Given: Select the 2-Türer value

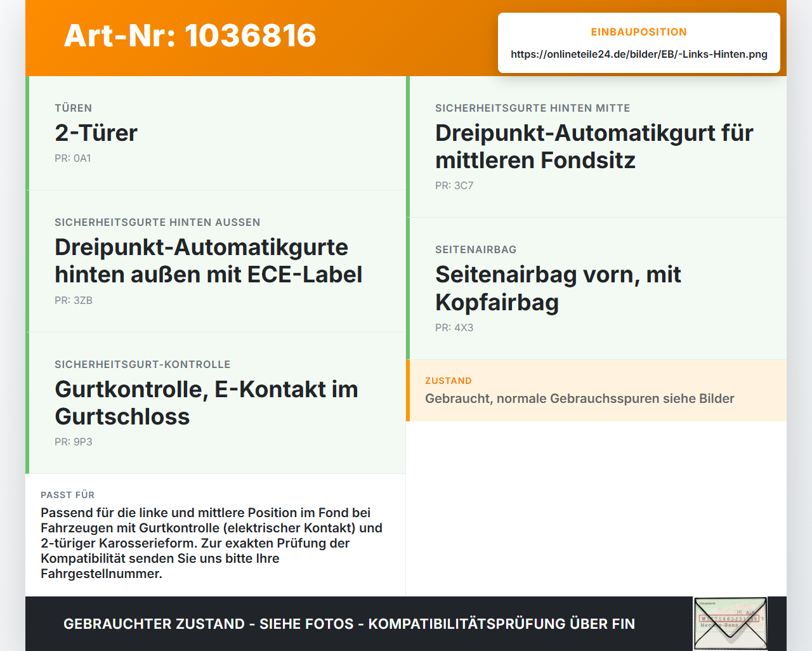Looking at the screenshot, I should point(96,133).
